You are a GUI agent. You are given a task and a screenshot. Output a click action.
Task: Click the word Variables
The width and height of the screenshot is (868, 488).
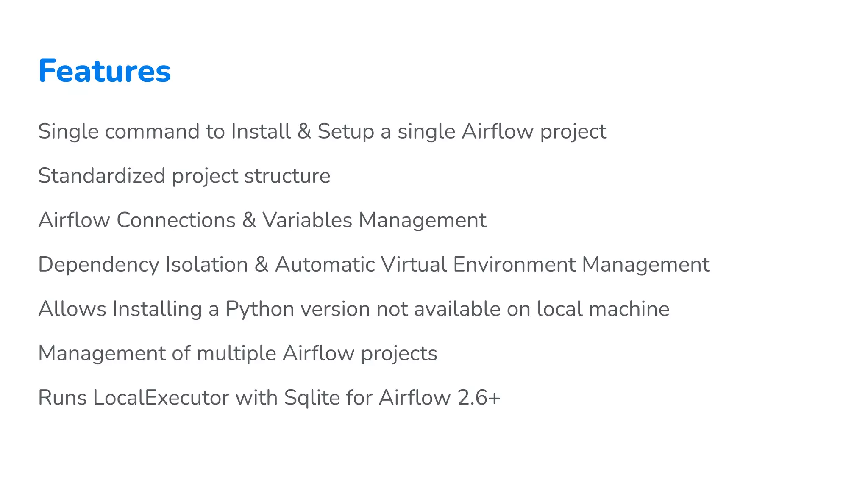point(307,220)
